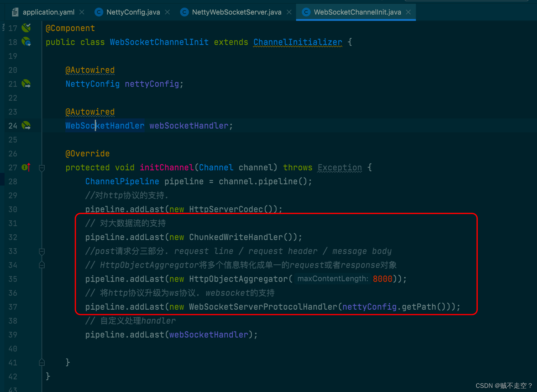Click line number 24 in the gutter
The width and height of the screenshot is (537, 392).
pos(13,126)
